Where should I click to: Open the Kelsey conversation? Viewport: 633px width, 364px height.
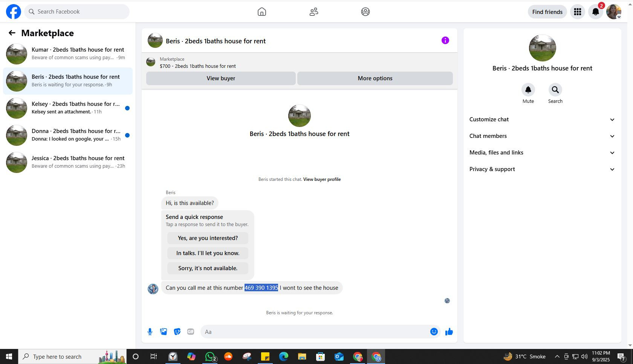click(68, 108)
